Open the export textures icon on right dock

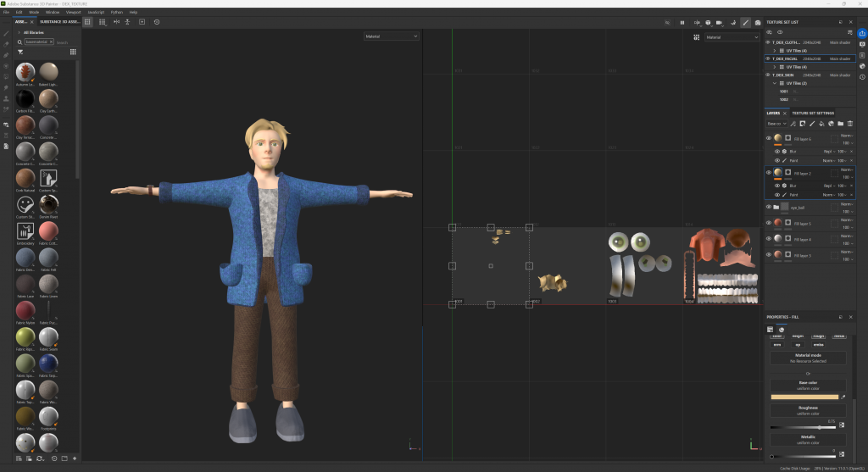coord(862,33)
